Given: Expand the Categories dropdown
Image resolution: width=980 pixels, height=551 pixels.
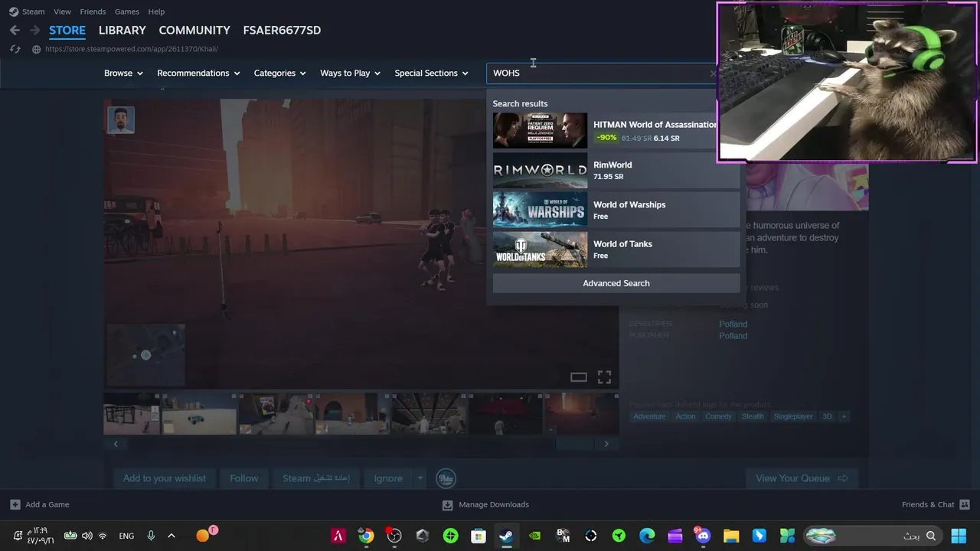Looking at the screenshot, I should (279, 73).
